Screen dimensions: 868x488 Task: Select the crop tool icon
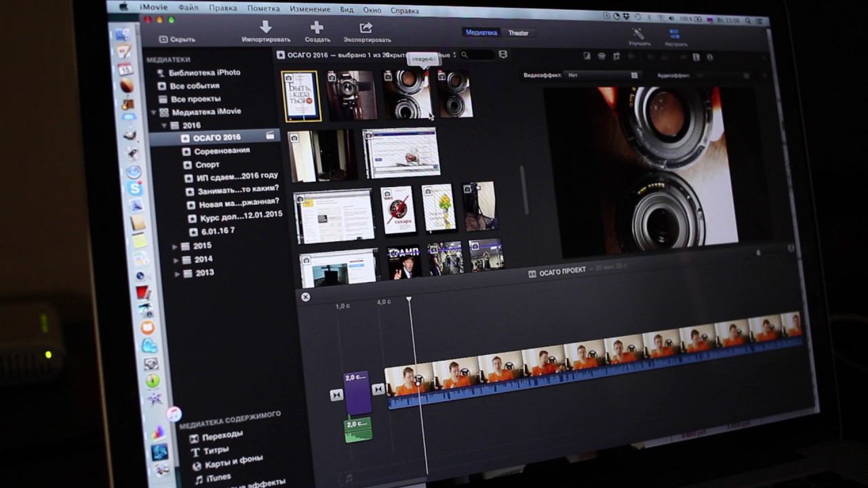(616, 56)
